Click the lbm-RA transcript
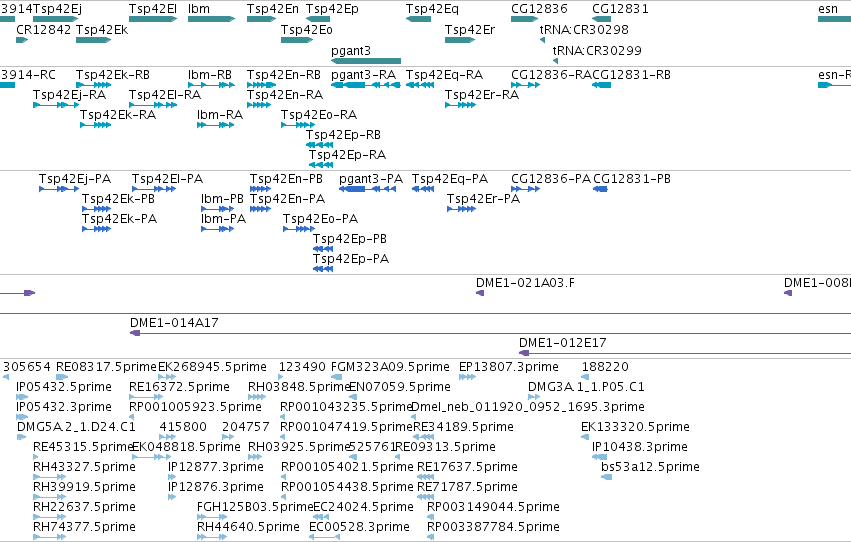 click(215, 125)
